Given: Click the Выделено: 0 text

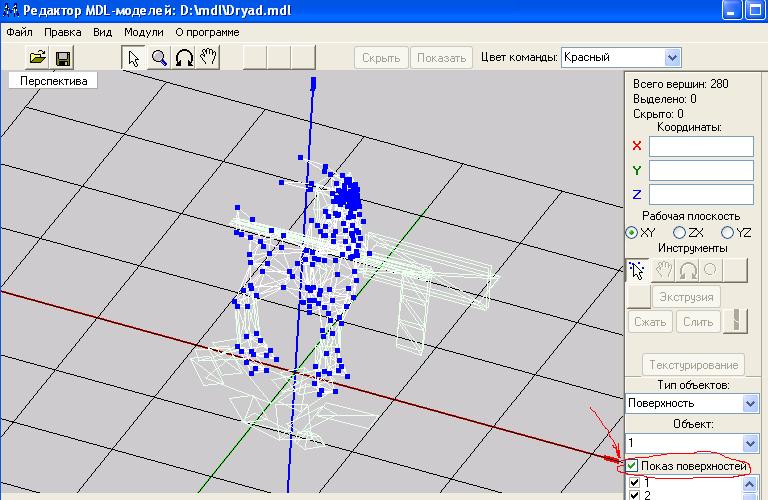Looking at the screenshot, I should [x=664, y=99].
